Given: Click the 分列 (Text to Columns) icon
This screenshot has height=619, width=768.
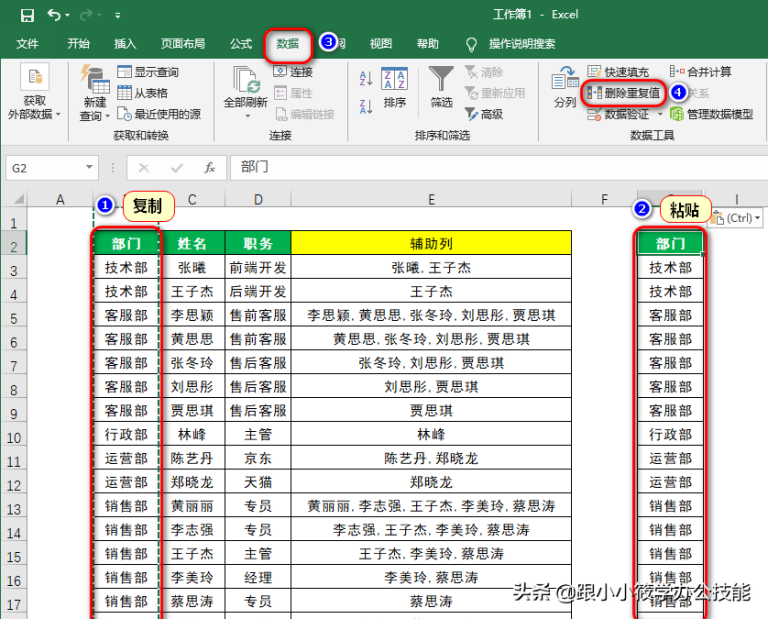Looking at the screenshot, I should [565, 86].
